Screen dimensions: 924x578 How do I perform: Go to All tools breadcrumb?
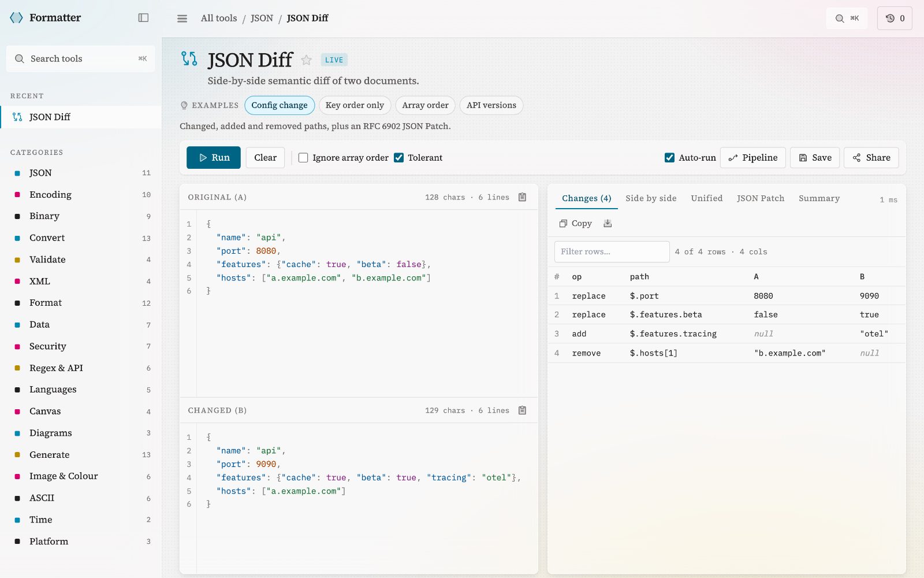pos(219,18)
